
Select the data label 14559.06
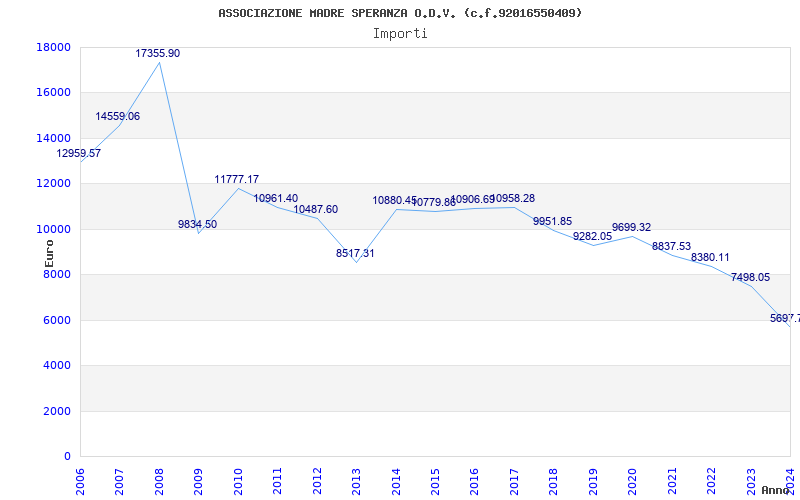pos(117,116)
